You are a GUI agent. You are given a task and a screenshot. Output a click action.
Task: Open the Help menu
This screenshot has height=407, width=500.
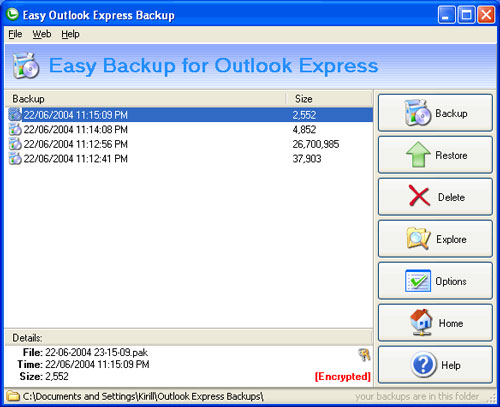pos(70,34)
